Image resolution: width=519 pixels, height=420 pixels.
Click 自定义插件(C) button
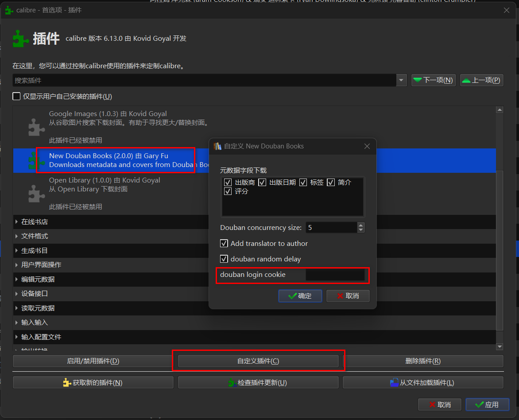258,361
